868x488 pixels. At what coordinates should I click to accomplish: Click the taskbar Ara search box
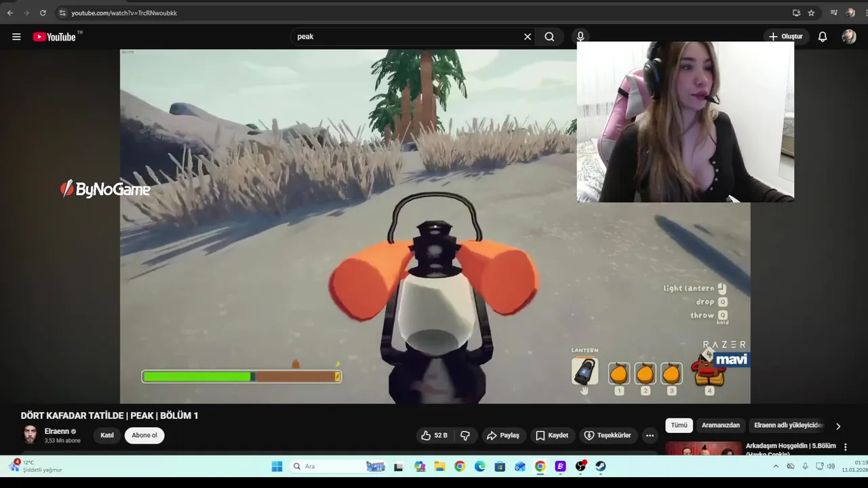pyautogui.click(x=338, y=466)
